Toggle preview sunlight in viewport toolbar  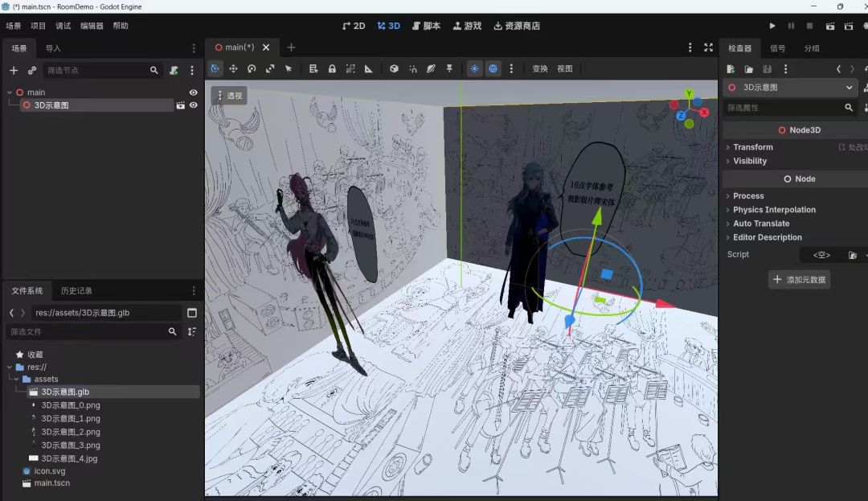click(x=474, y=68)
